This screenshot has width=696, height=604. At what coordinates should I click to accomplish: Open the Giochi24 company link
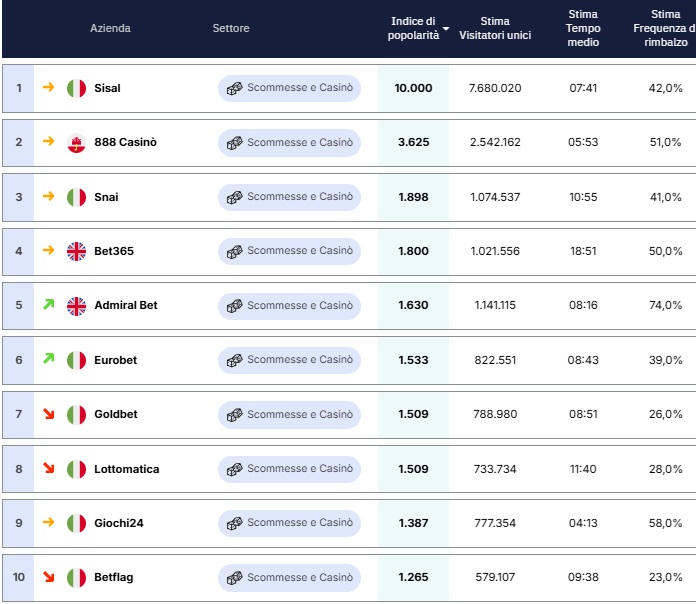[119, 523]
